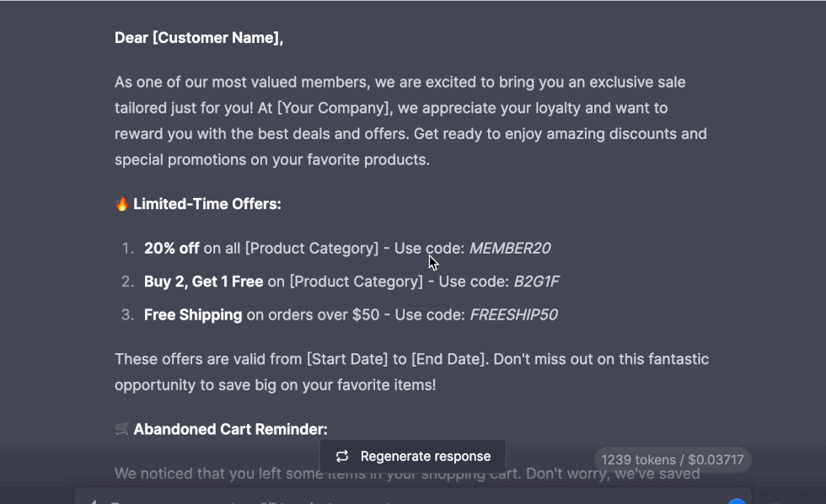Click the fire emoji beside Limited-Time Offers

coord(122,204)
